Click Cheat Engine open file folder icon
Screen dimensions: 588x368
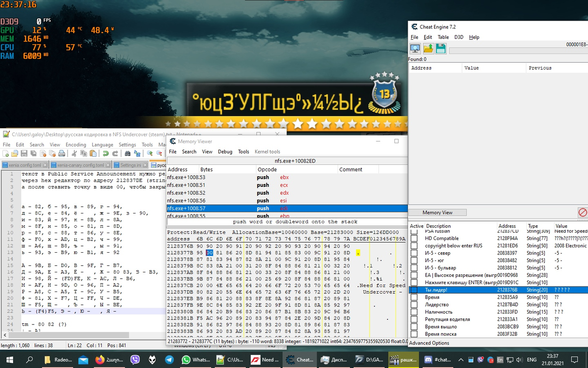[428, 48]
